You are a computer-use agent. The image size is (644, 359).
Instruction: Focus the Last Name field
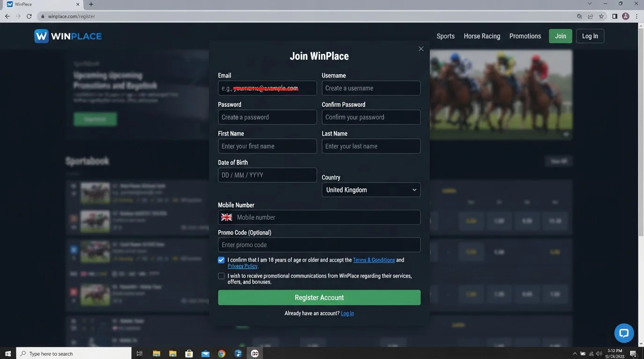(371, 146)
